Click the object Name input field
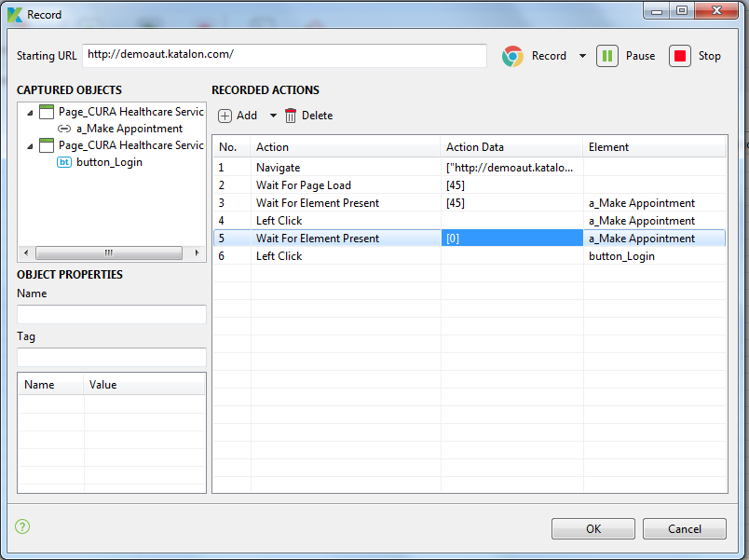 pyautogui.click(x=111, y=314)
